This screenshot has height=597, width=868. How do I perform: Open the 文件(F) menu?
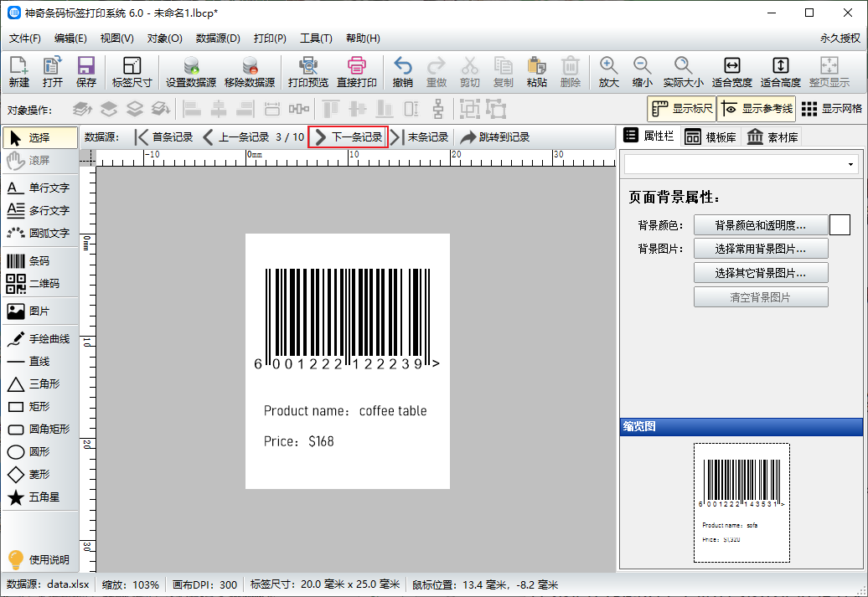[x=25, y=39]
